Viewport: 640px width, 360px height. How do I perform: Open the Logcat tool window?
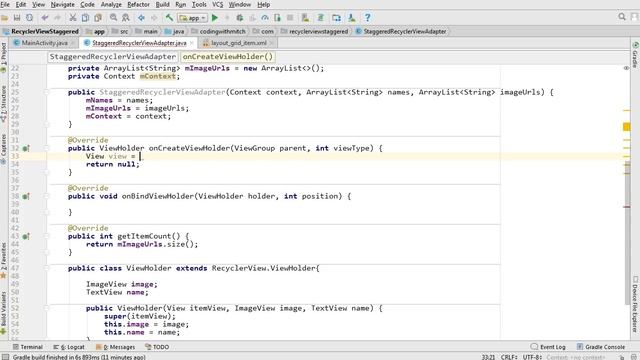69,347
